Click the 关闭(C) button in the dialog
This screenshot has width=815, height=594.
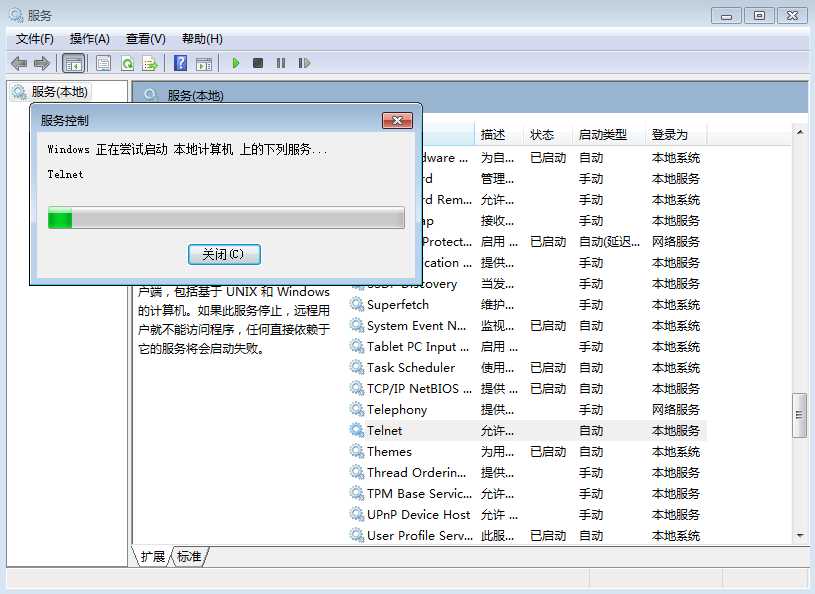pyautogui.click(x=224, y=255)
